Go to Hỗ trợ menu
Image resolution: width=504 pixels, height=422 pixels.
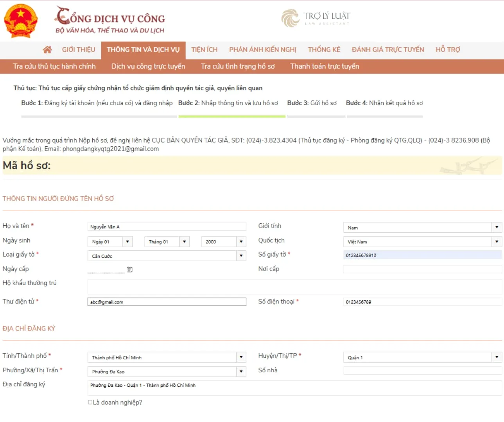(x=448, y=50)
